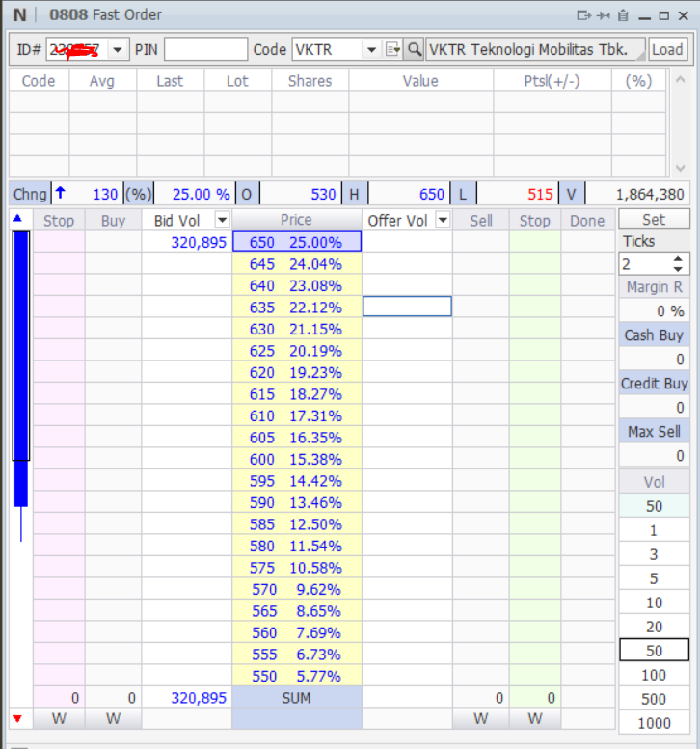Image resolution: width=700 pixels, height=749 pixels.
Task: Select price row 645 24.04%
Action: (297, 264)
